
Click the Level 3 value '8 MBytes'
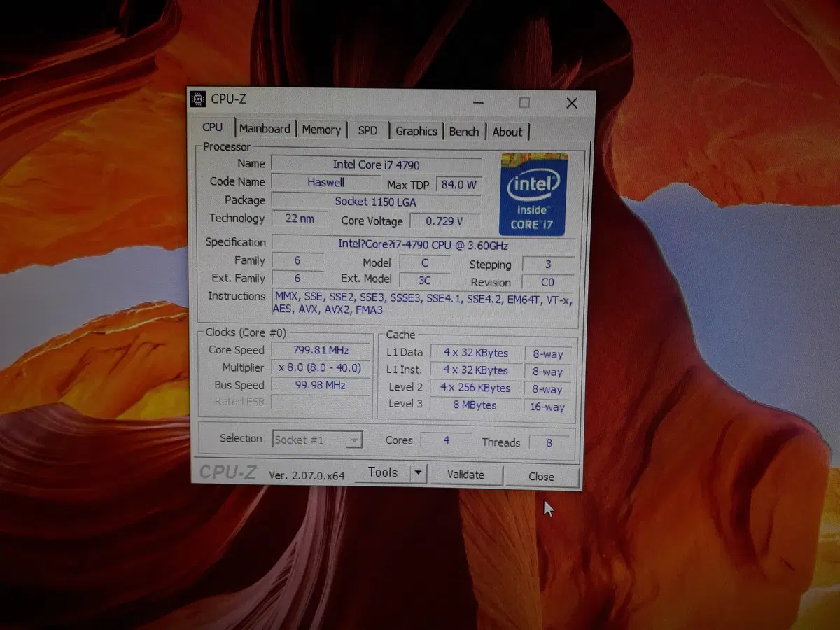475,405
